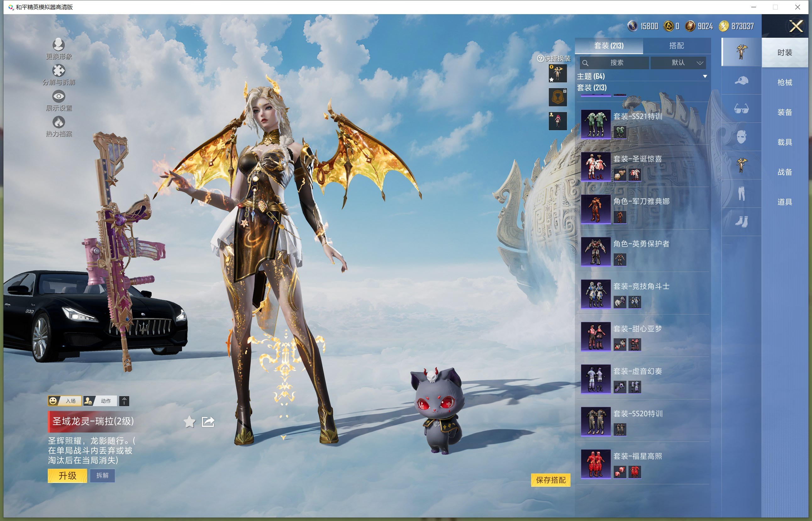Viewport: 812px width, 521px height.
Task: Select small item icon under 角色-英勇保护者
Action: pos(620,260)
